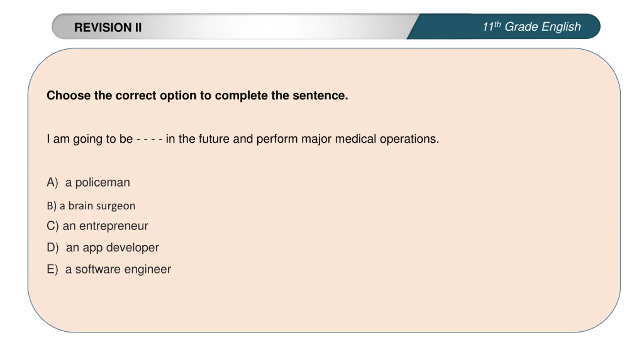
Task: Click the words "medical operations" in the sentence
Action: (x=387, y=139)
